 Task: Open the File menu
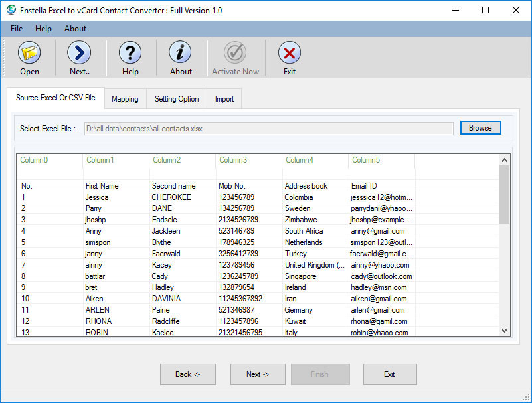pyautogui.click(x=17, y=29)
